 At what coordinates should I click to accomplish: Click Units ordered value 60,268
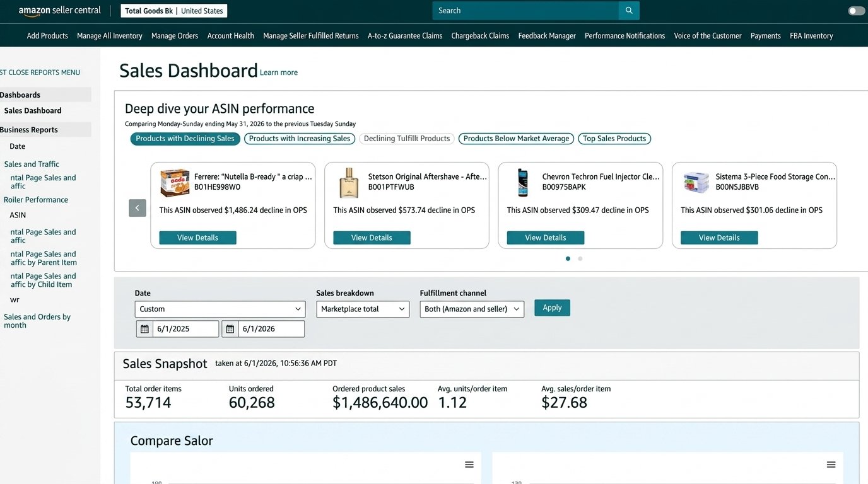[252, 403]
